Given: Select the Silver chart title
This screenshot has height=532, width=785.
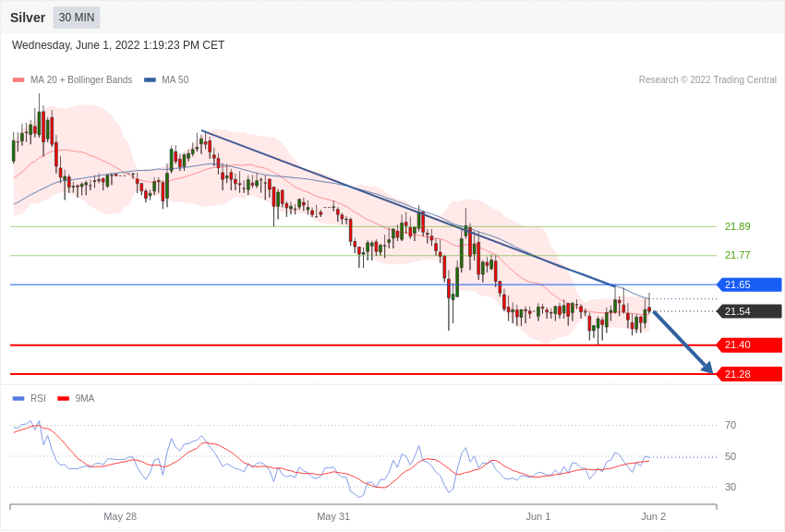Looking at the screenshot, I should [x=28, y=18].
